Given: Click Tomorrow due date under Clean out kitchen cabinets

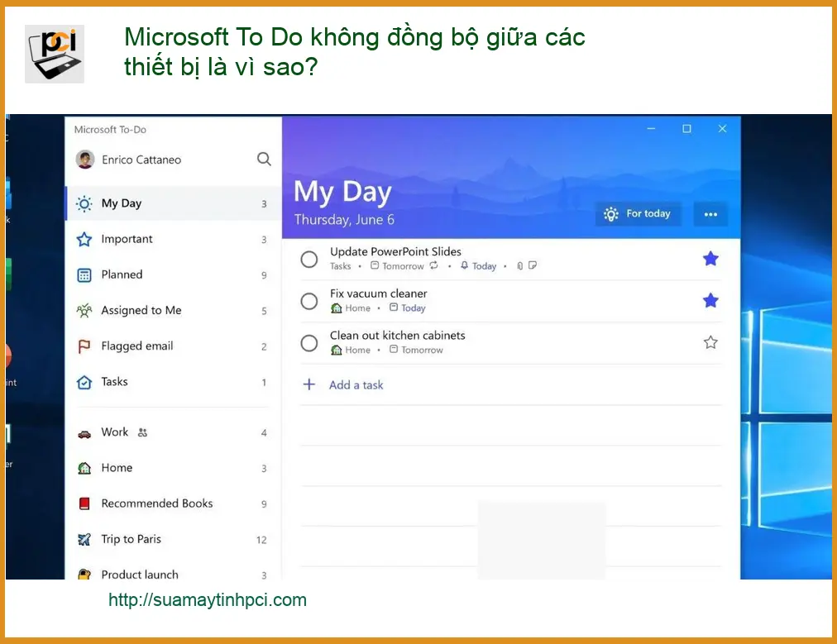Looking at the screenshot, I should point(416,350).
